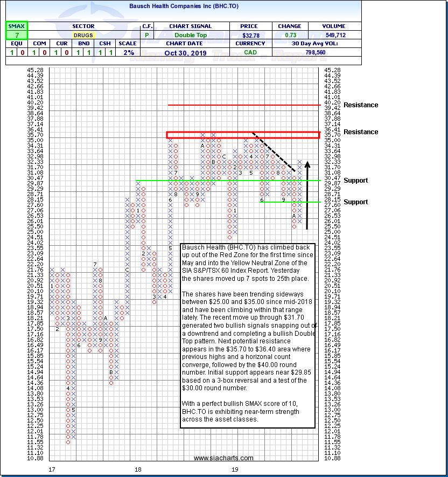This screenshot has width=448, height=477.
Task: Click the upper Support label
Action: pos(356,181)
